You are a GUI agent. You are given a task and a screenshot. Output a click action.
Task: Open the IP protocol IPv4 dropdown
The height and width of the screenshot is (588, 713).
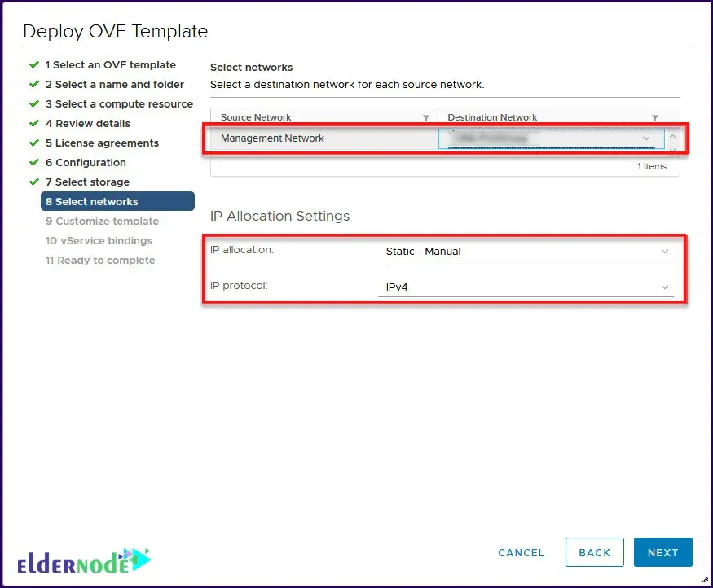pos(526,287)
